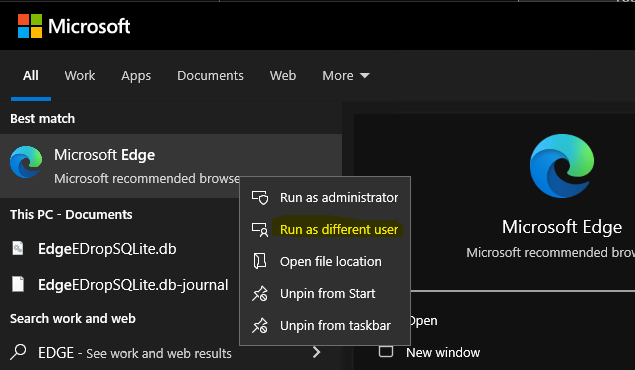Click the New window icon

pyautogui.click(x=386, y=351)
